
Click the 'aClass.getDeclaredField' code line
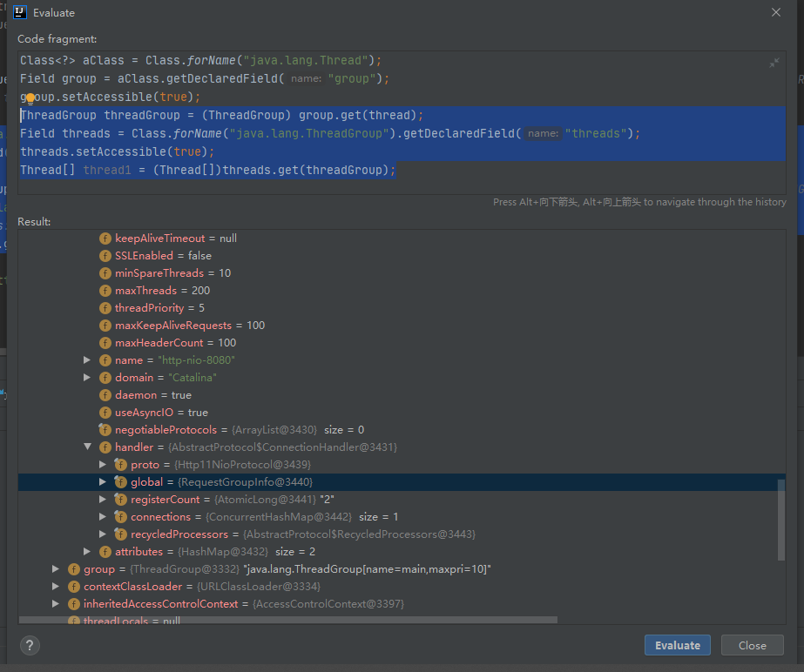click(x=205, y=79)
